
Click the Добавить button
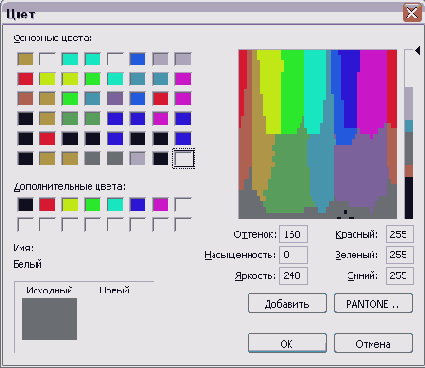[x=287, y=303]
